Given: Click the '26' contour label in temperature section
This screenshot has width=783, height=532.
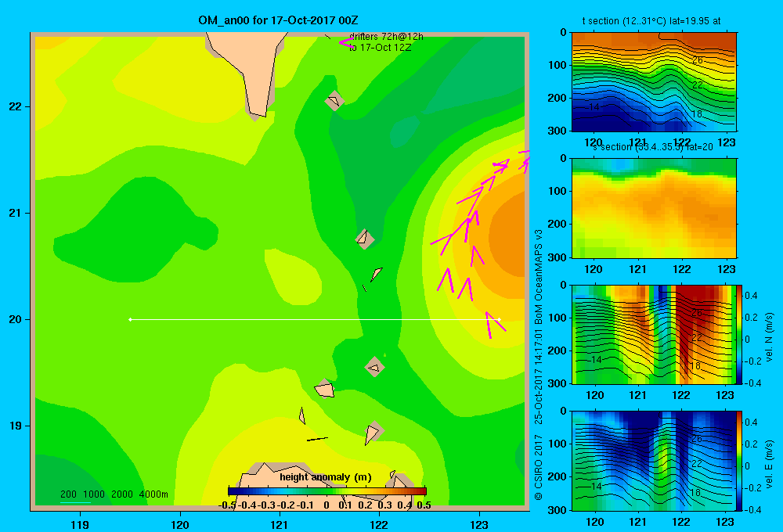Looking at the screenshot, I should pos(698,60).
